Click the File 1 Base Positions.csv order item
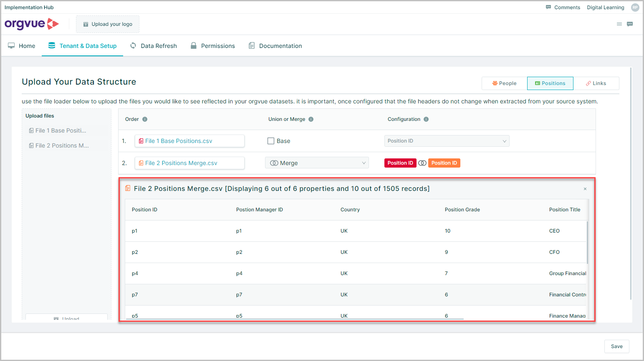Viewport: 644px width, 361px height. pos(189,141)
